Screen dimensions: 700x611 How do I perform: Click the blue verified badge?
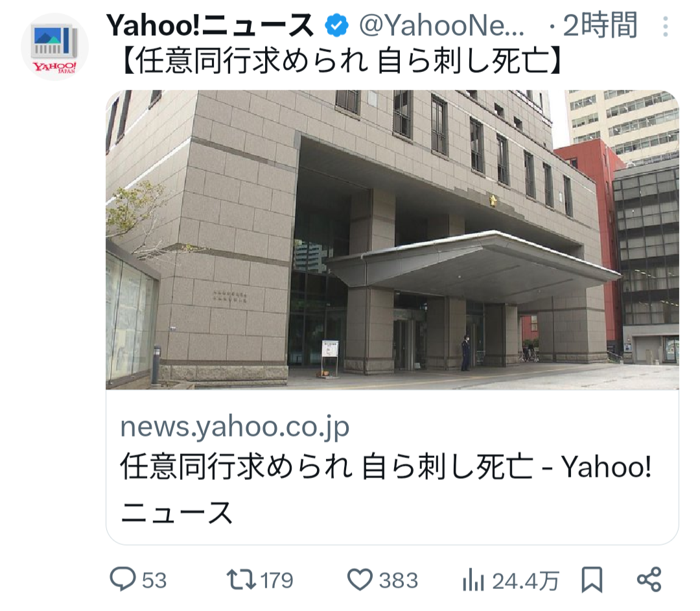coord(336,25)
